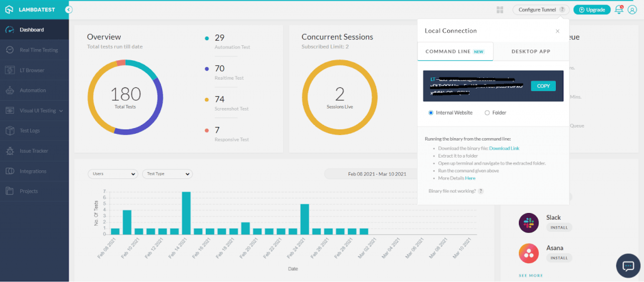Viewport: 644px width, 282px height.
Task: Collapse the sidebar with arrow button
Action: click(69, 9)
